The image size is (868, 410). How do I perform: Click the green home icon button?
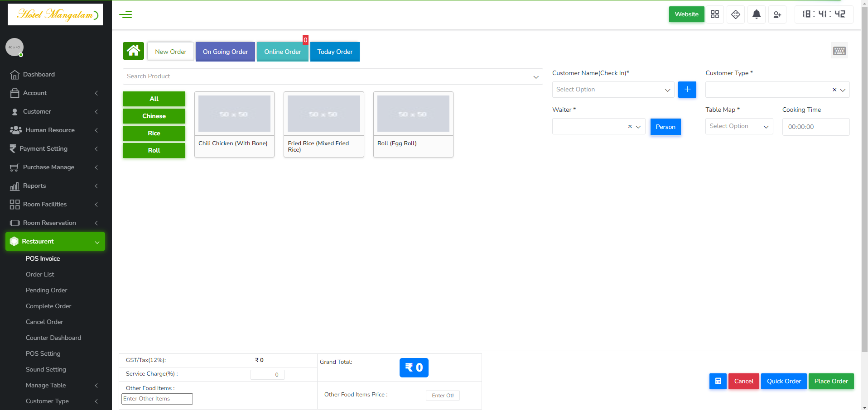coord(133,51)
